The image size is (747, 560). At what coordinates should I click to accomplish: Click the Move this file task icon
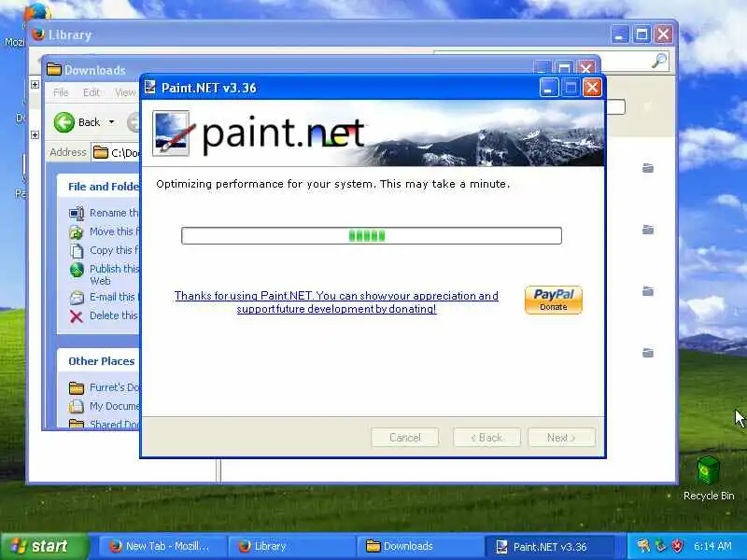click(77, 231)
